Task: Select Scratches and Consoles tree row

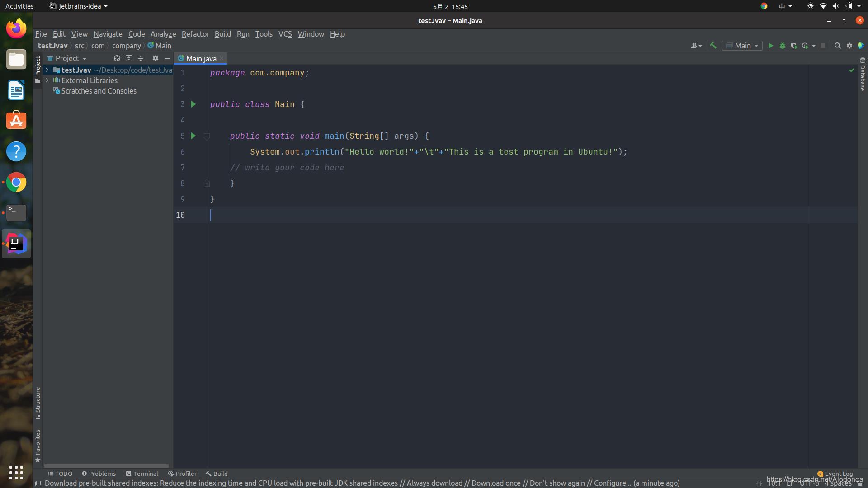Action: [108, 91]
